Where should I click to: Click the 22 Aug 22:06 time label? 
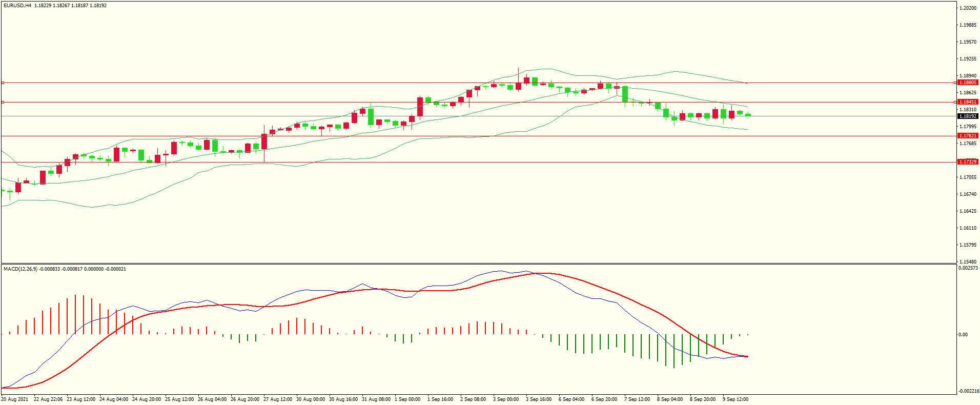(x=48, y=399)
